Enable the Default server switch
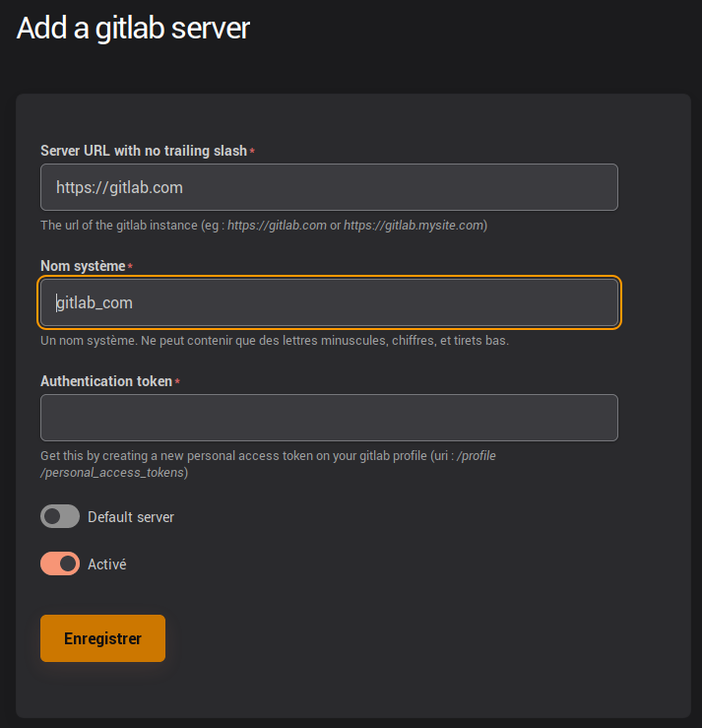702x728 pixels. click(x=60, y=516)
